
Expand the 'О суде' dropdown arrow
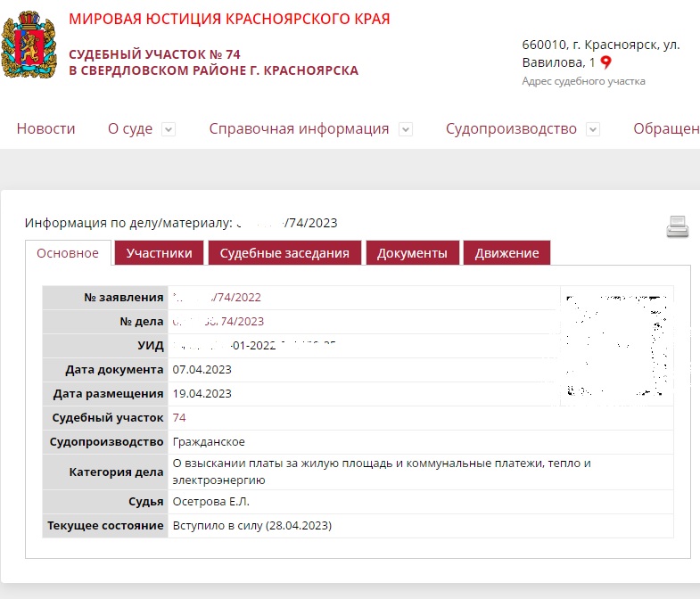169,129
